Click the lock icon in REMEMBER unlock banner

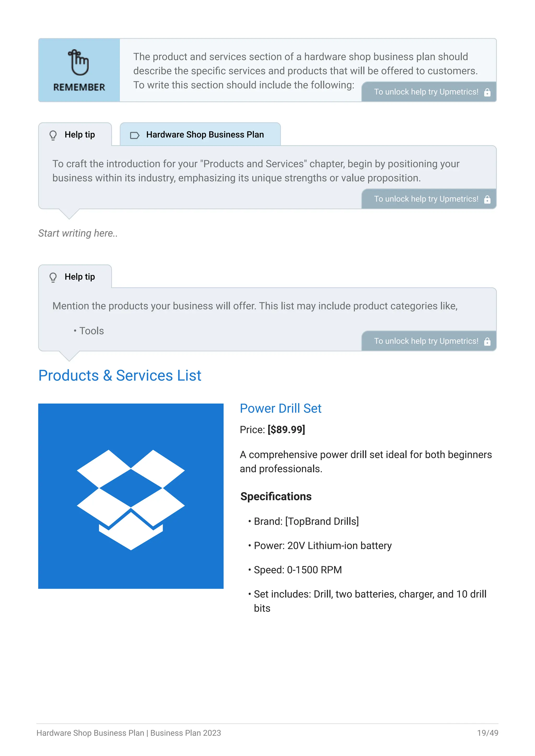pyautogui.click(x=487, y=92)
